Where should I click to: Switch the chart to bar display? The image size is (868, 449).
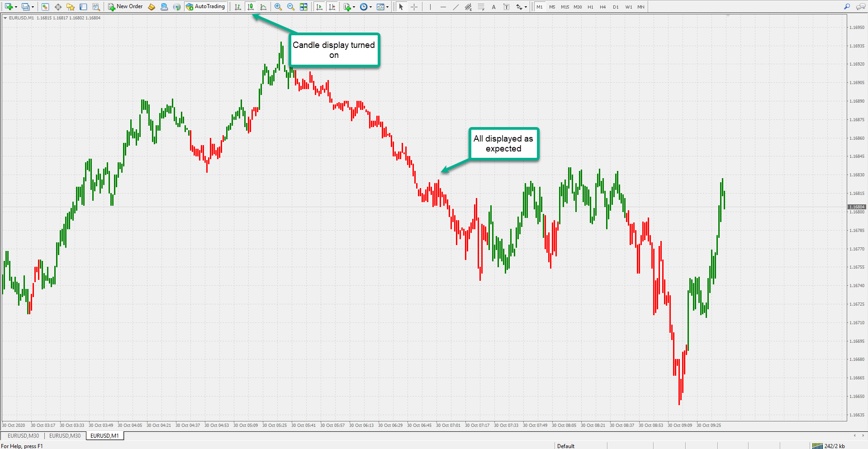[x=237, y=6]
